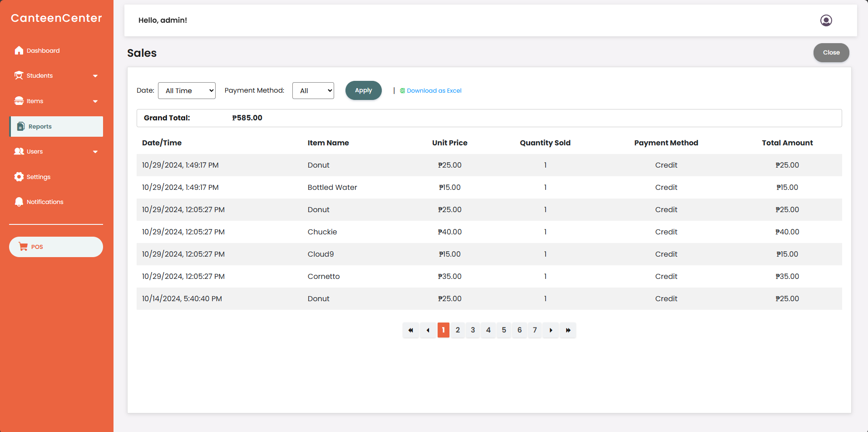This screenshot has height=432, width=868.
Task: Click the Grand Total ₱585.00 value
Action: pos(247,118)
